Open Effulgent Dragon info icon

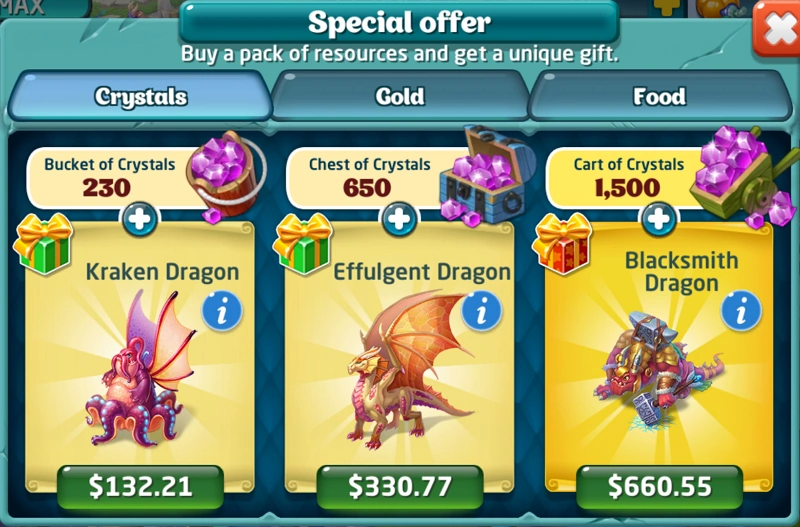pyautogui.click(x=481, y=312)
